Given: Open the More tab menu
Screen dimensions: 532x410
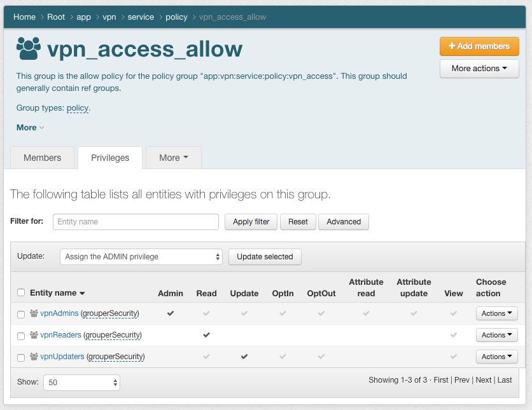Looking at the screenshot, I should click(x=173, y=158).
